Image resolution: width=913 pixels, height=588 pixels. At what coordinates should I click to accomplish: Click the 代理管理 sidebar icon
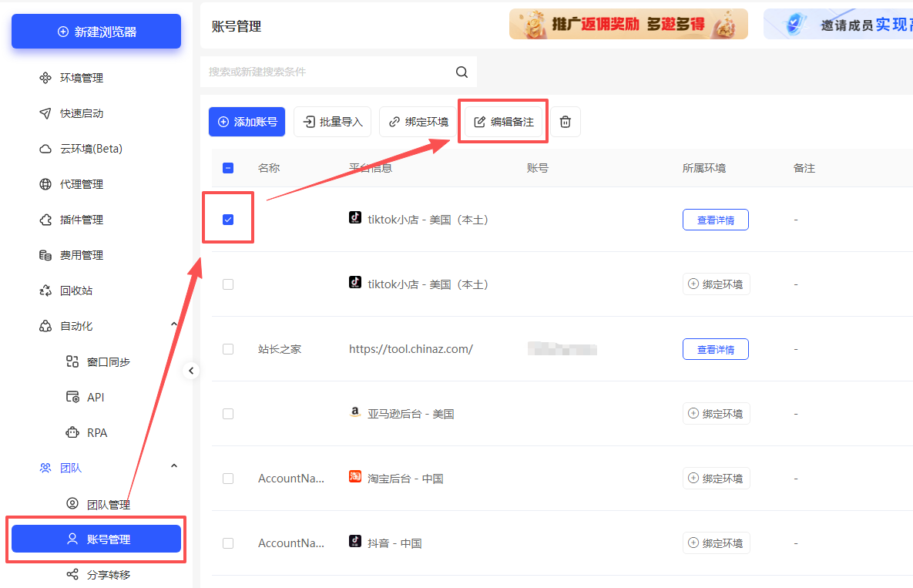tap(45, 183)
